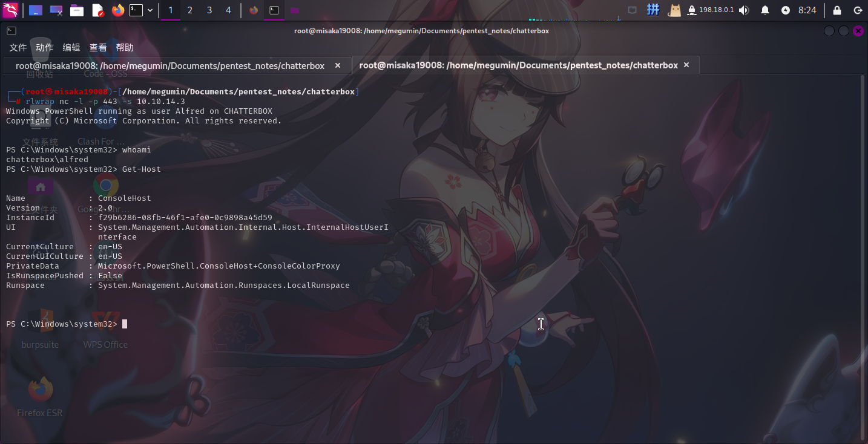
Task: Click the IsRunspacePushed False value
Action: point(110,276)
